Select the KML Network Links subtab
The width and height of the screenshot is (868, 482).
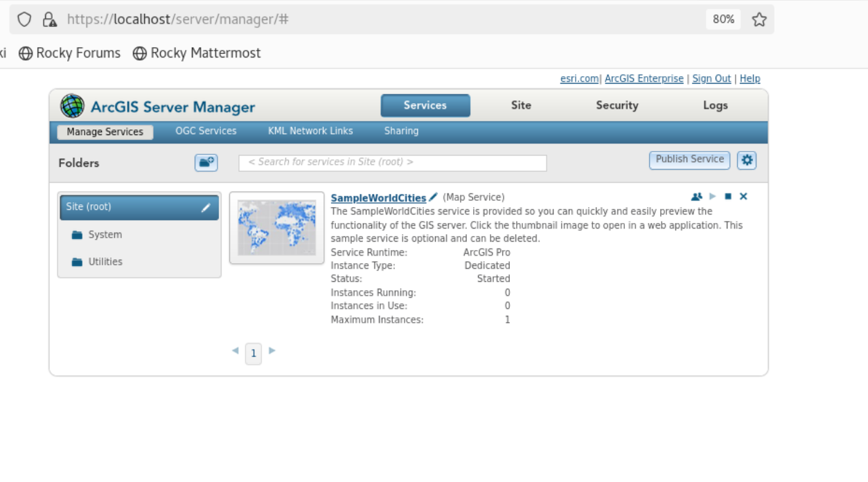click(310, 131)
